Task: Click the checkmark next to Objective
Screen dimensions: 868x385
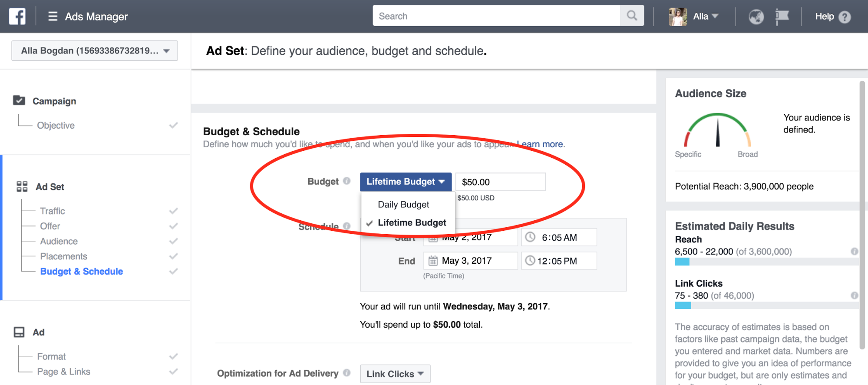Action: point(173,125)
